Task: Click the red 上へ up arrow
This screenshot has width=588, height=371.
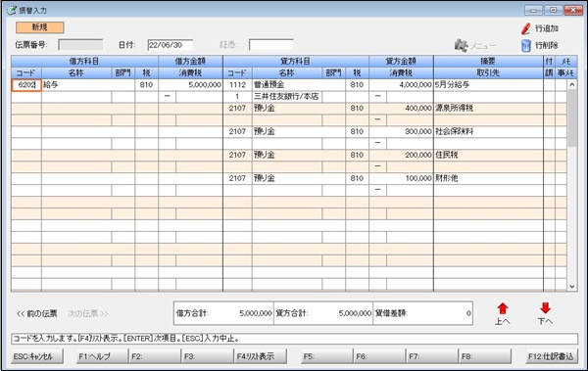Action: 503,308
